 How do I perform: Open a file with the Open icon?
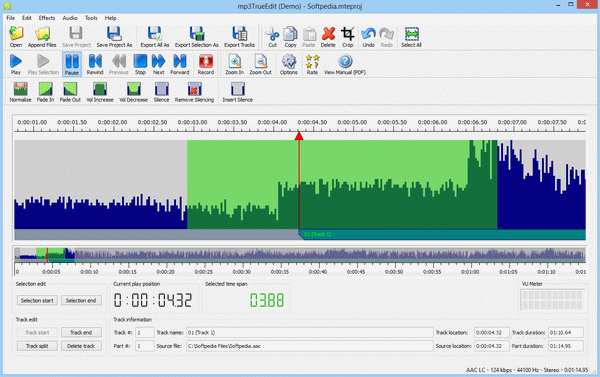click(x=16, y=37)
